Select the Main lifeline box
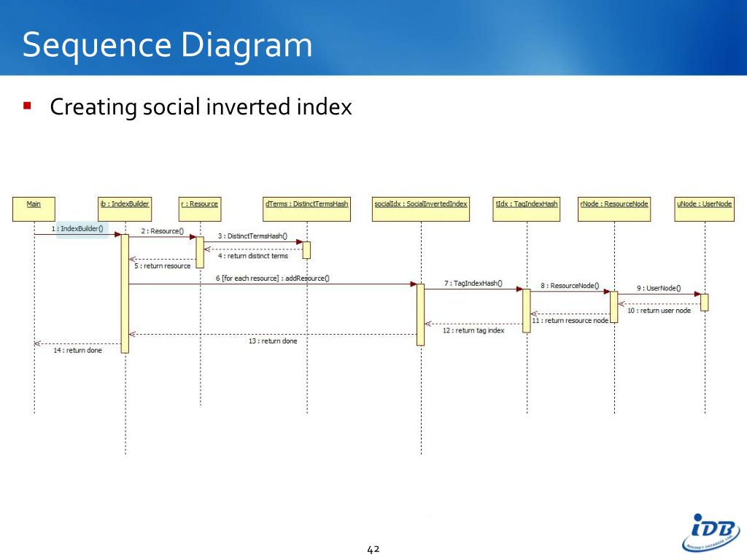The height and width of the screenshot is (560, 747). pyautogui.click(x=34, y=209)
